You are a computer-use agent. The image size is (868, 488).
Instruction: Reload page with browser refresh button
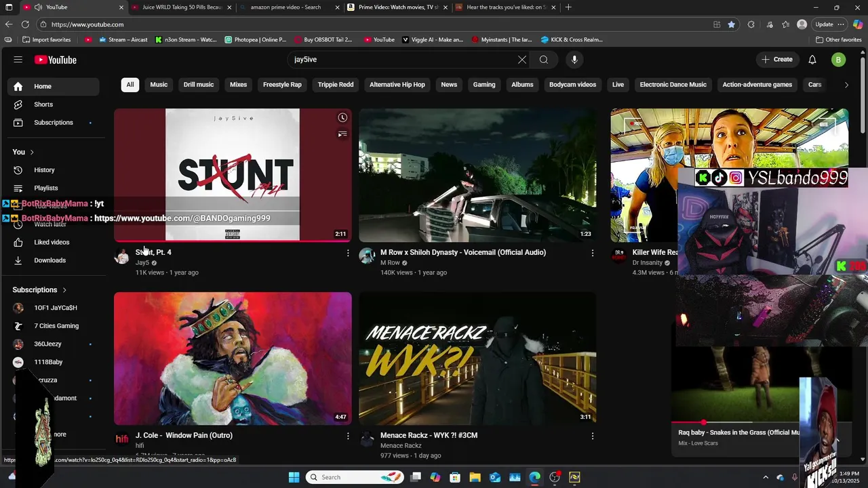(x=26, y=24)
